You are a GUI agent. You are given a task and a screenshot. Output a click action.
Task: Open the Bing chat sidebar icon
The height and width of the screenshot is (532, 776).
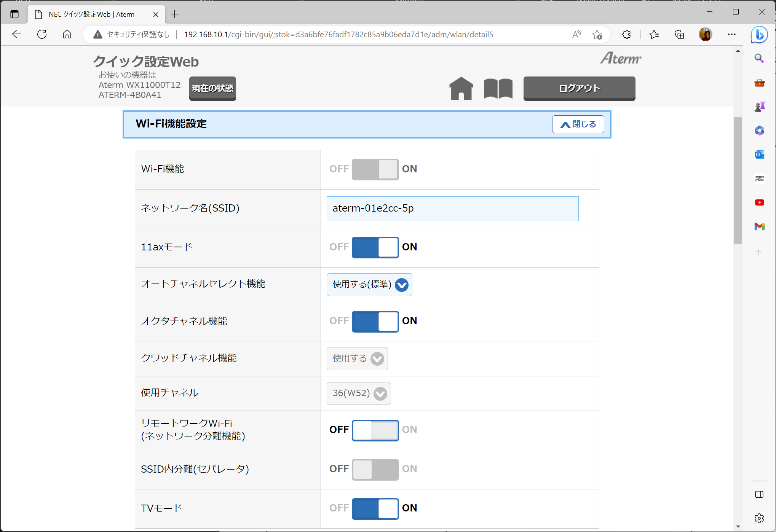(x=759, y=35)
